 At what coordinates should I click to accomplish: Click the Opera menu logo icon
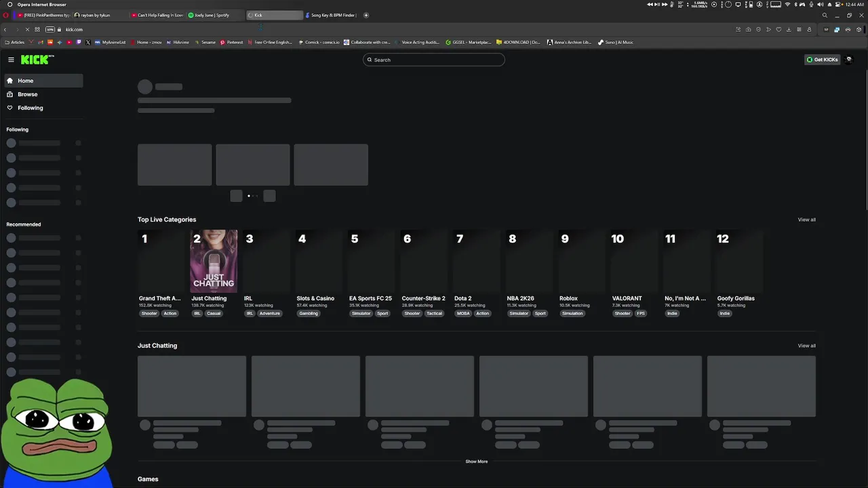click(6, 15)
